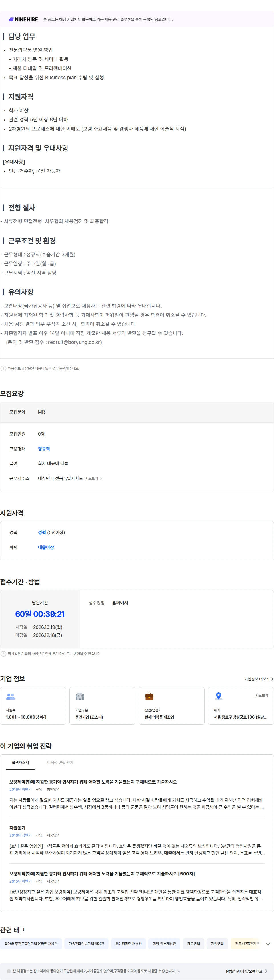The image size is (274, 980).
Task: Open the 지원동기 essay entry
Action: [17, 827]
